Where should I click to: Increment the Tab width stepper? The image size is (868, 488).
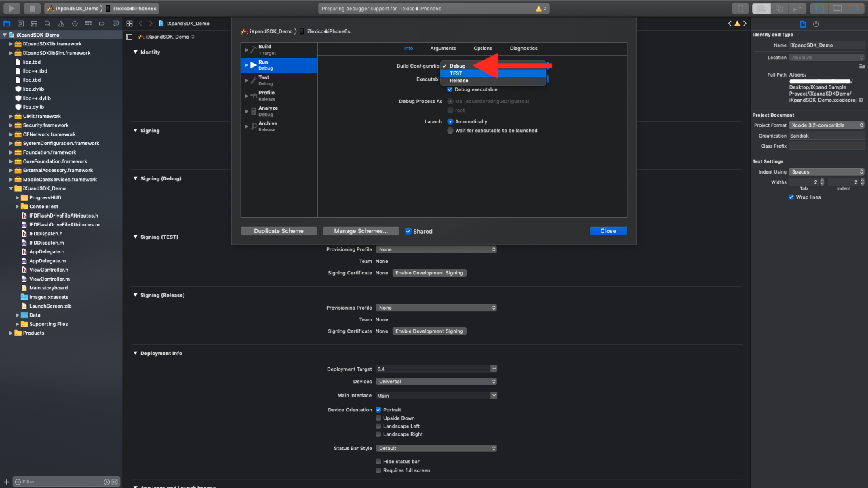coord(823,180)
